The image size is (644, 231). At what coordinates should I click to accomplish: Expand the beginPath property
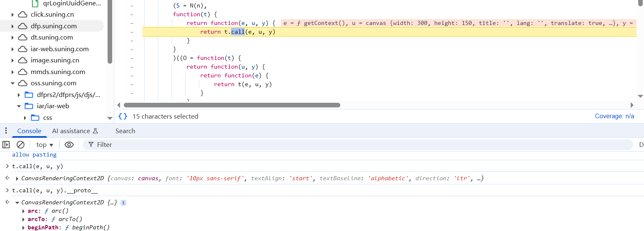23,228
